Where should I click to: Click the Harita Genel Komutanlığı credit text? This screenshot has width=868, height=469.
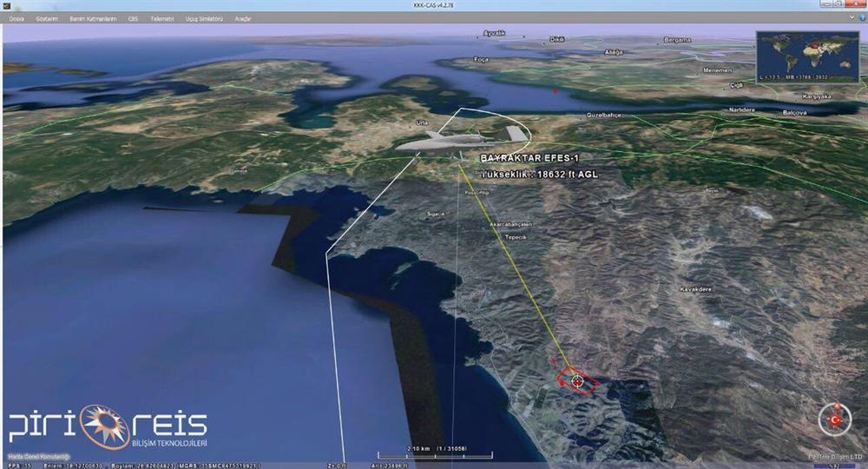pyautogui.click(x=38, y=456)
